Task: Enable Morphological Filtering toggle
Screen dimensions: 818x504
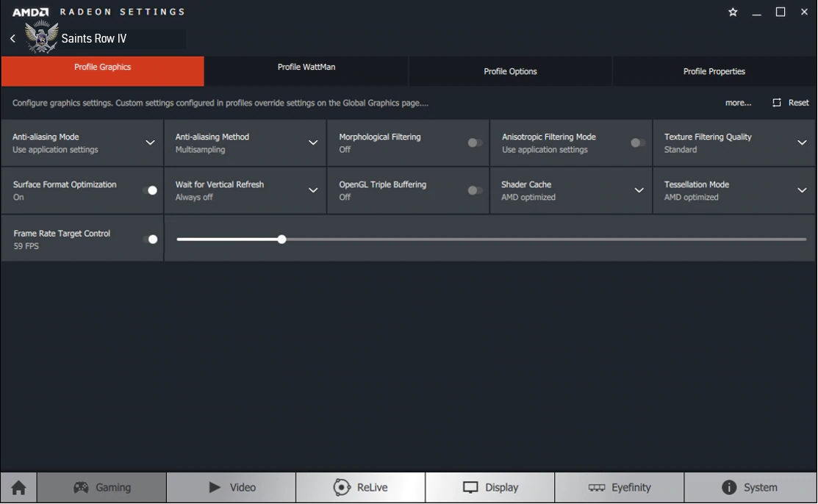Action: (475, 143)
